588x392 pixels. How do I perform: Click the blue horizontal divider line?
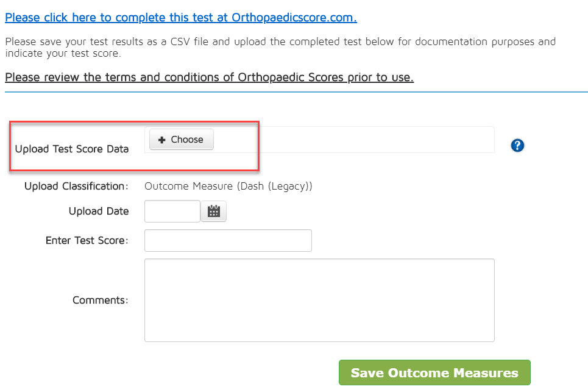tap(296, 92)
